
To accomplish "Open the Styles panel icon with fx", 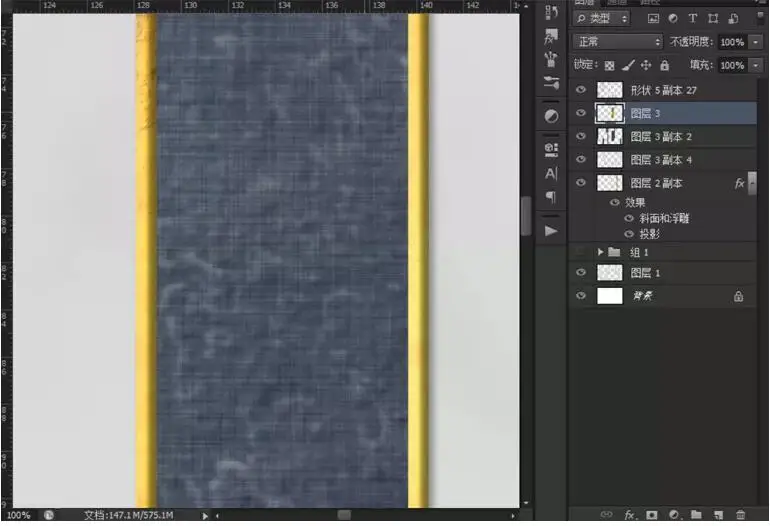I will (x=551, y=36).
